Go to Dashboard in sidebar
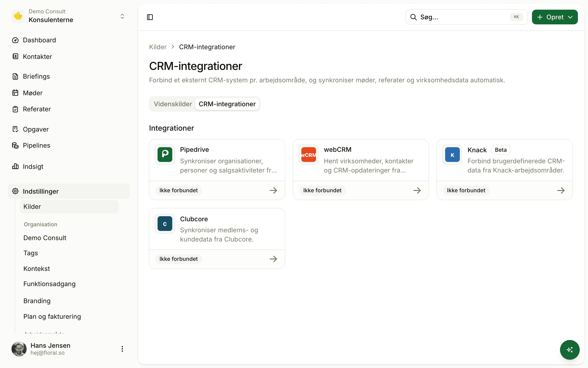The height and width of the screenshot is (368, 588). coord(69,40)
